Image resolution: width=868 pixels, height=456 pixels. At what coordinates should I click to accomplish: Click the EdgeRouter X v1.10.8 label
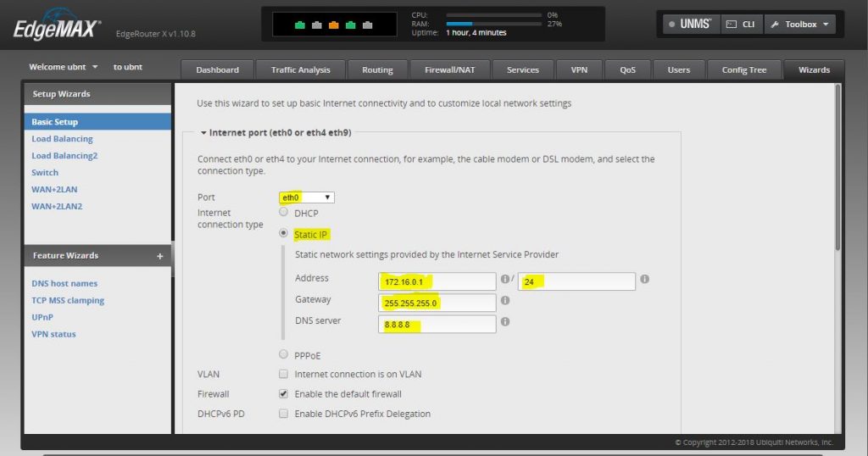(156, 34)
